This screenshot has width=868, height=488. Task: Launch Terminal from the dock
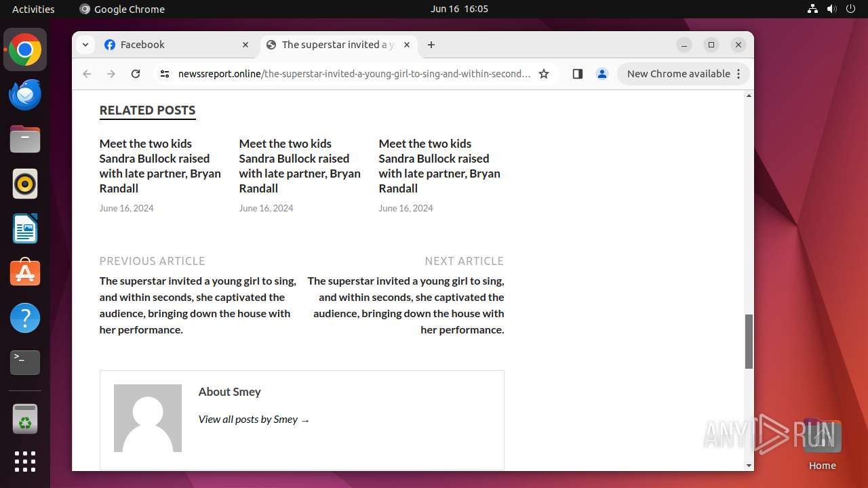pos(25,363)
